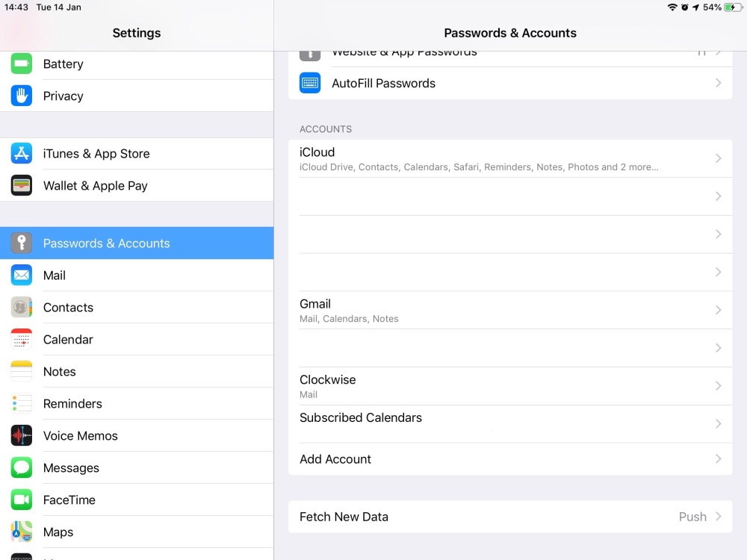Viewport: 747px width, 560px height.
Task: Tap the Reminders list icon
Action: [x=22, y=403]
